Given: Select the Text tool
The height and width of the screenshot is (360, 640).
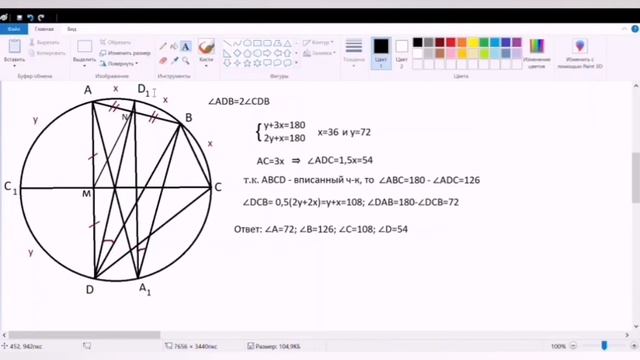Looking at the screenshot, I should (x=186, y=46).
